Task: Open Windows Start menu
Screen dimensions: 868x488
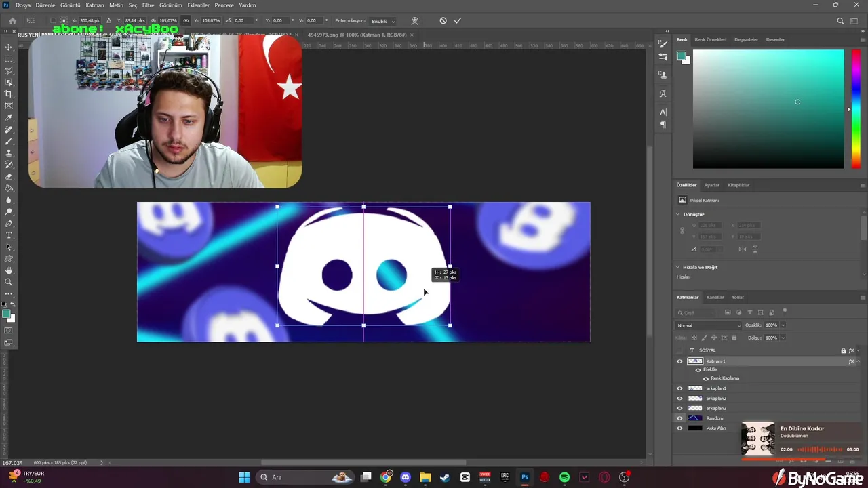Action: point(244,477)
